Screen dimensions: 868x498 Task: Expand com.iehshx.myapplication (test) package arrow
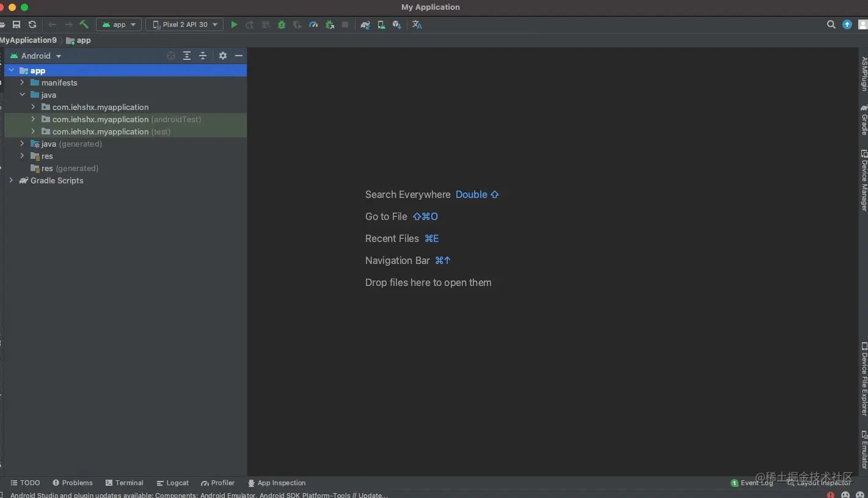tap(33, 131)
